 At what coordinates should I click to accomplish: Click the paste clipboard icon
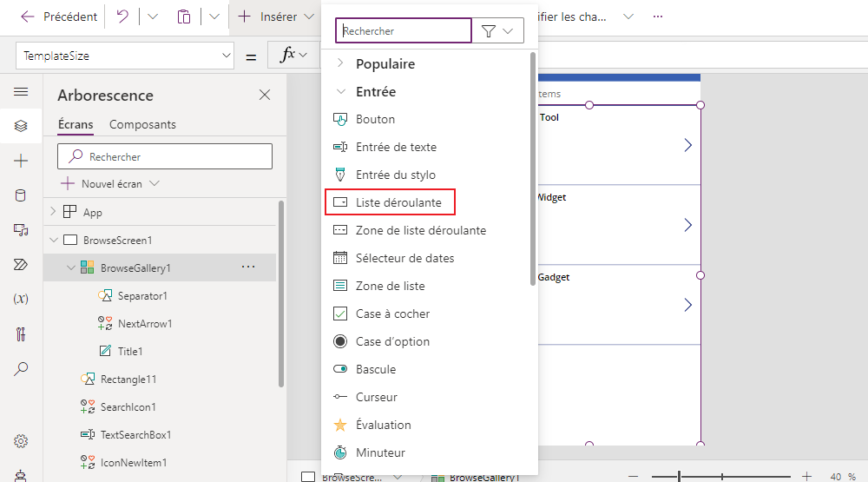pos(184,17)
